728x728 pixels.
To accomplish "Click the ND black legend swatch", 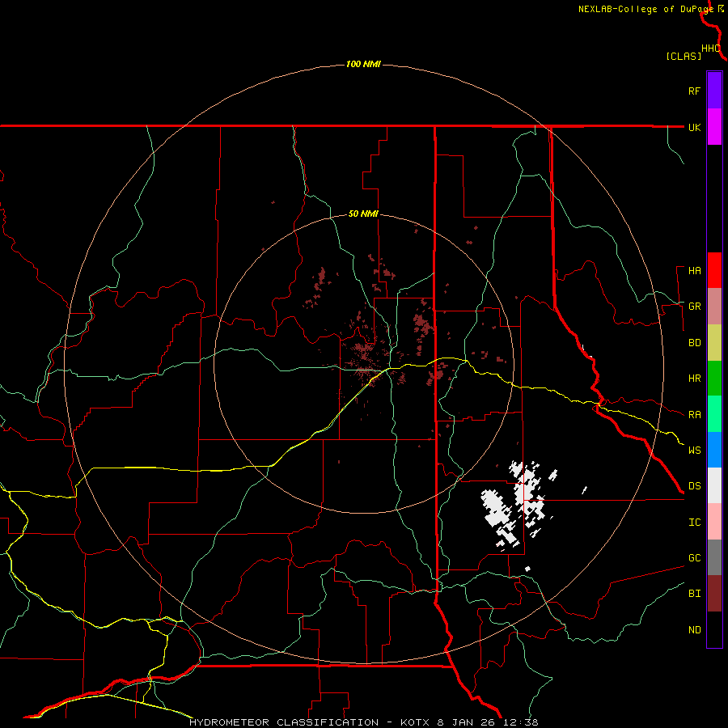I will 714,629.
